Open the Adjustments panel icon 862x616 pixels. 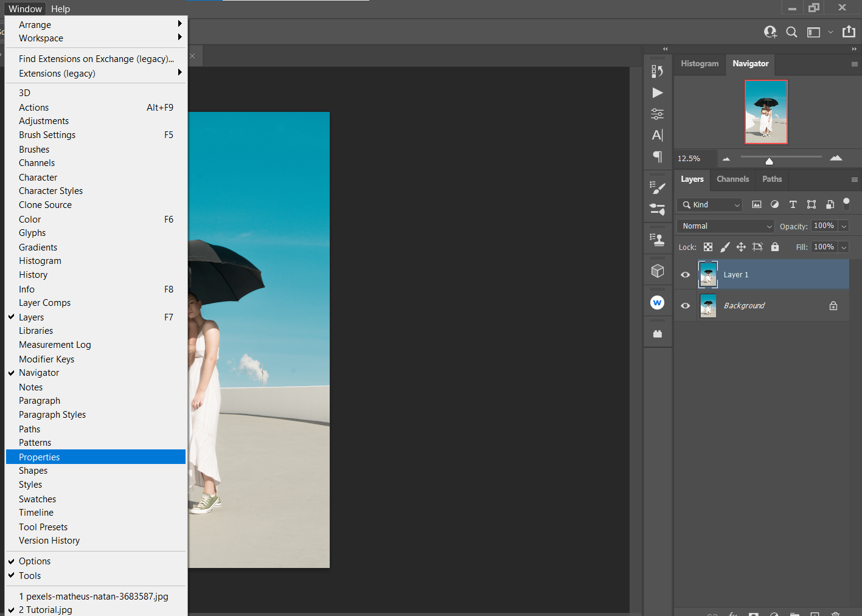[657, 114]
